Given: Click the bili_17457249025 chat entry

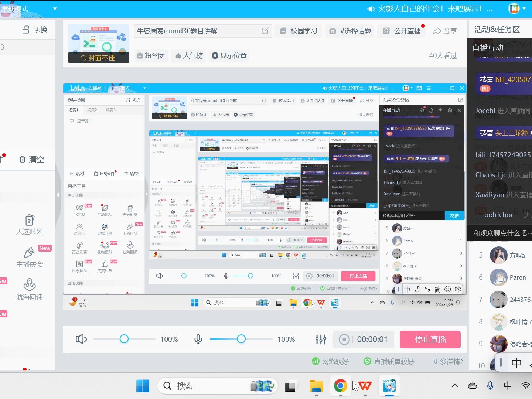Looking at the screenshot, I should pyautogui.click(x=503, y=155).
